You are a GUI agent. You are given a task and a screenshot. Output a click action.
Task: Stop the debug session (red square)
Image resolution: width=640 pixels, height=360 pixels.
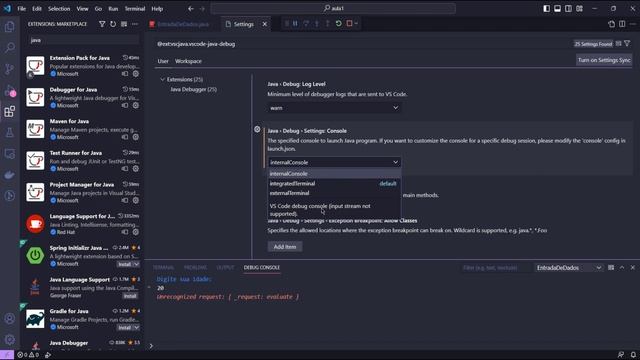349,24
